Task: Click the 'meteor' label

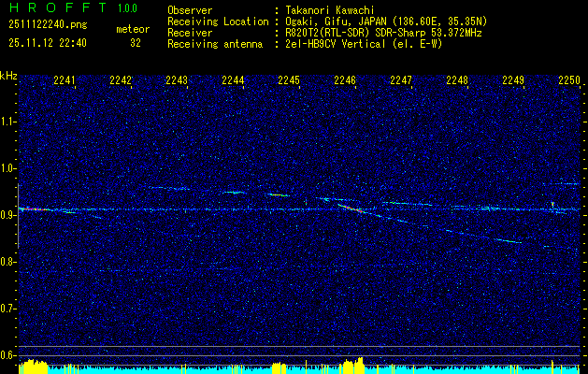Action: coord(133,29)
